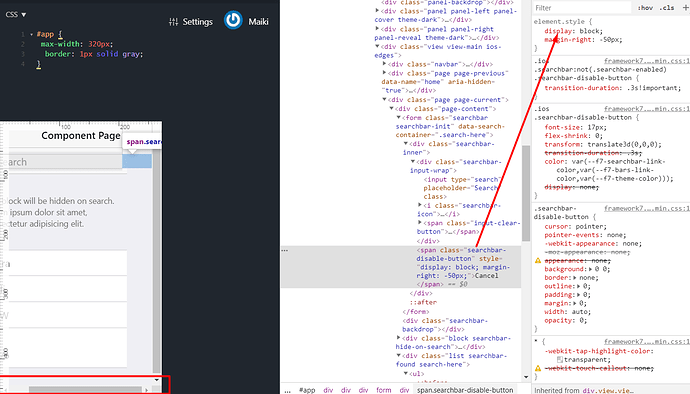This screenshot has width=690, height=394.
Task: Click the ::after pseudo element
Action: pos(423,302)
